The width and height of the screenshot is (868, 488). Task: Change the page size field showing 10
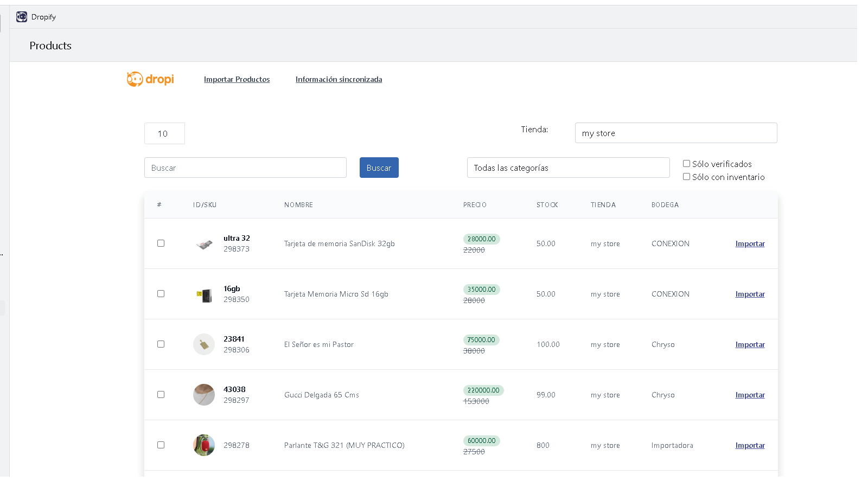pos(164,133)
